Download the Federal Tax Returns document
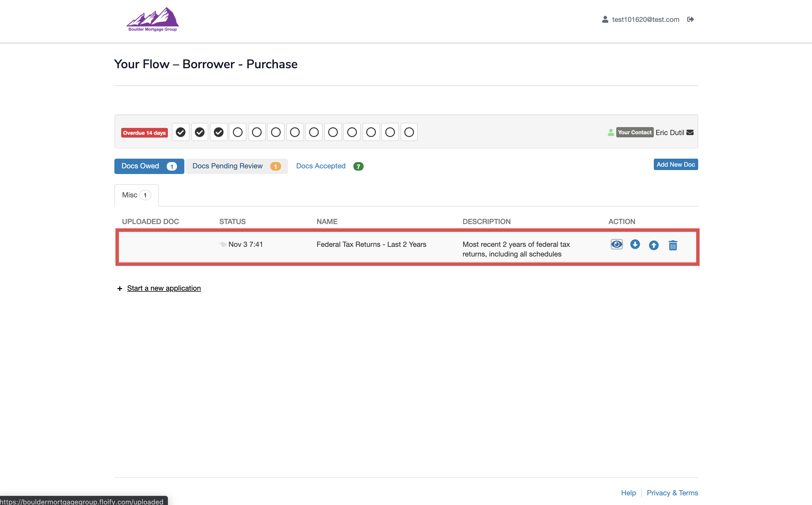Screen dimensions: 812x505 (x=635, y=245)
